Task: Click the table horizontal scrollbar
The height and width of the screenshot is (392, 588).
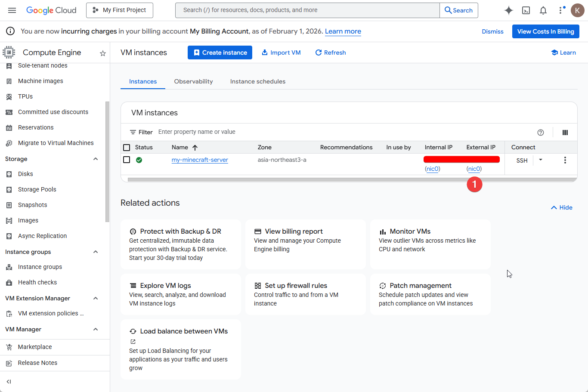Action: (352, 179)
